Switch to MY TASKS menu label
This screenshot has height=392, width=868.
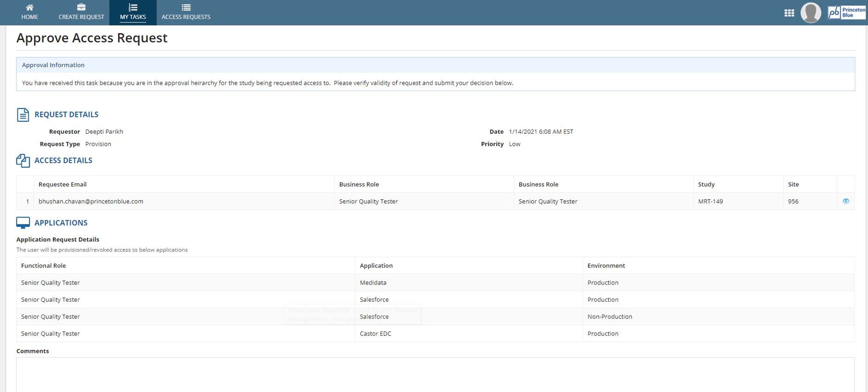[133, 17]
